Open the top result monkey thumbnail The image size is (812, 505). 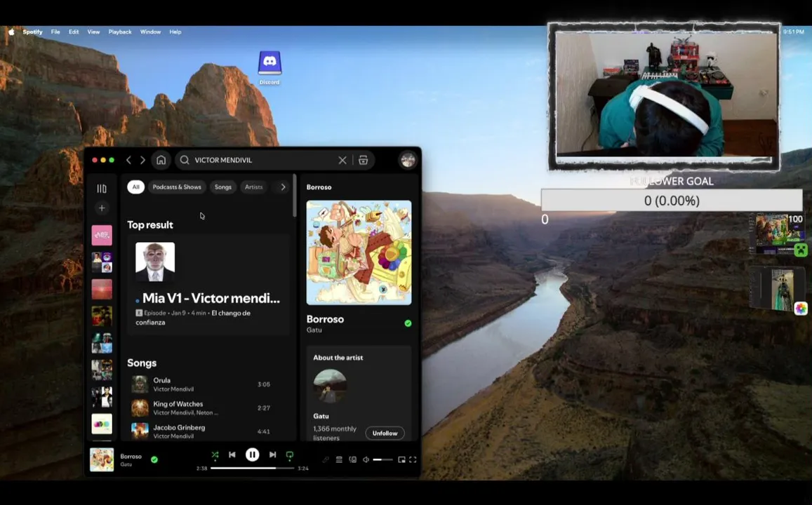(155, 262)
